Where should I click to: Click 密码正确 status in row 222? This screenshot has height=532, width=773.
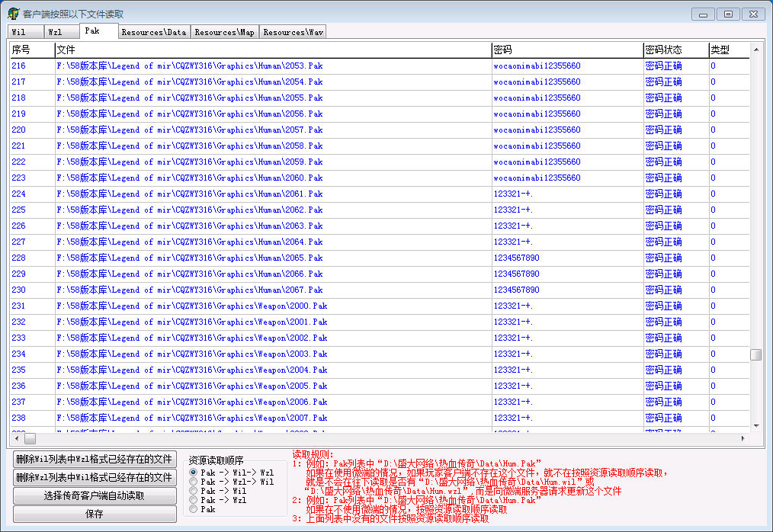click(663, 162)
